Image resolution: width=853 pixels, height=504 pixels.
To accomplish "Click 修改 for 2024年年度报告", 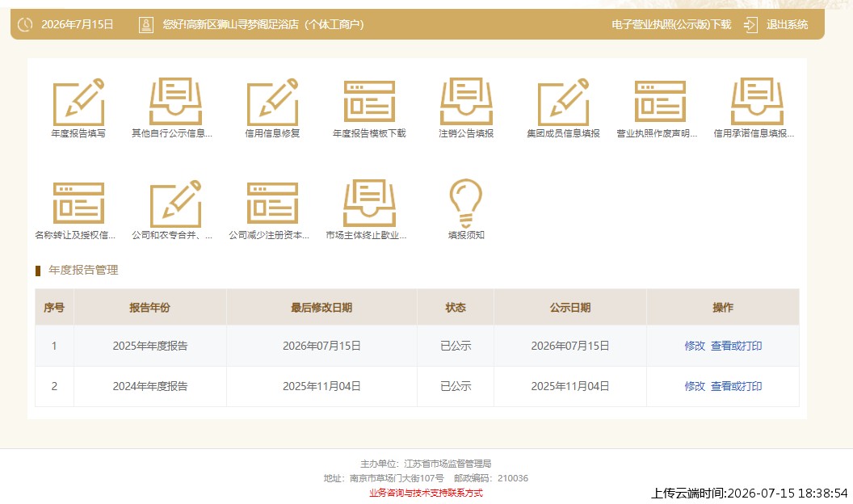I will (695, 386).
